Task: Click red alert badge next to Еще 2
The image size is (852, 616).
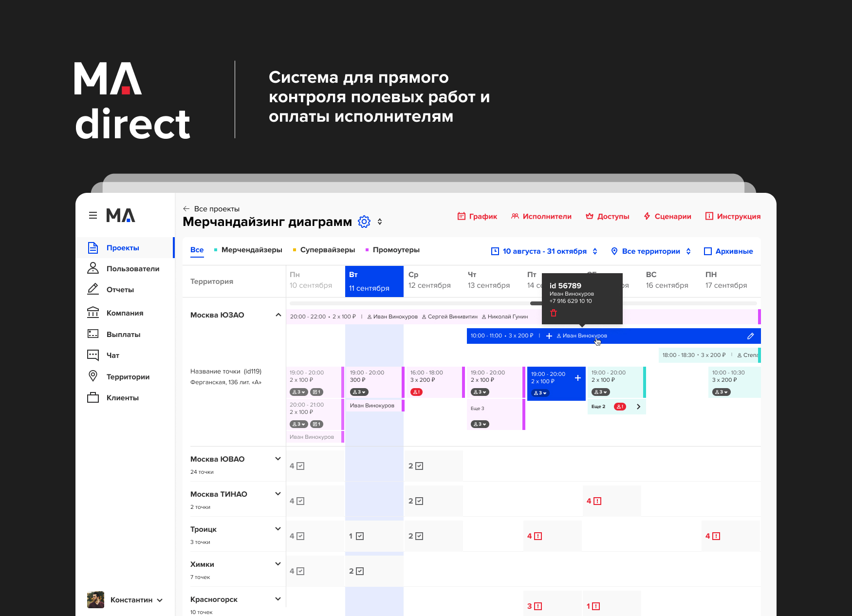Action: tap(620, 407)
